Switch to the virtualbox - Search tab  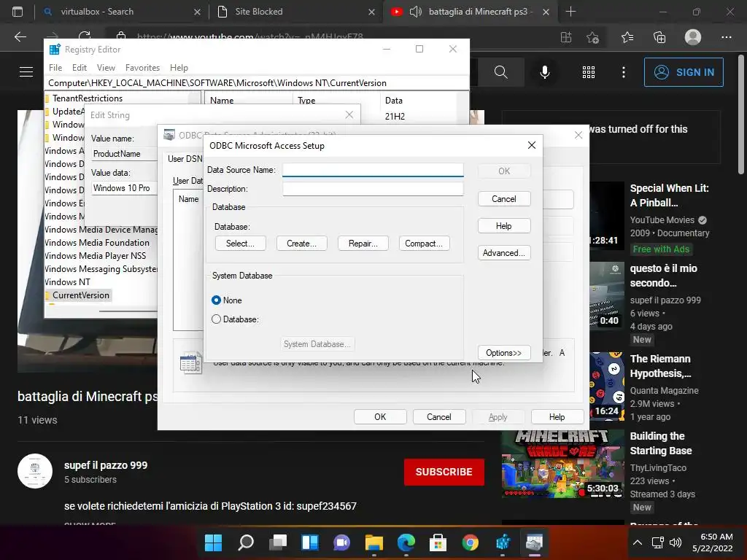click(123, 12)
